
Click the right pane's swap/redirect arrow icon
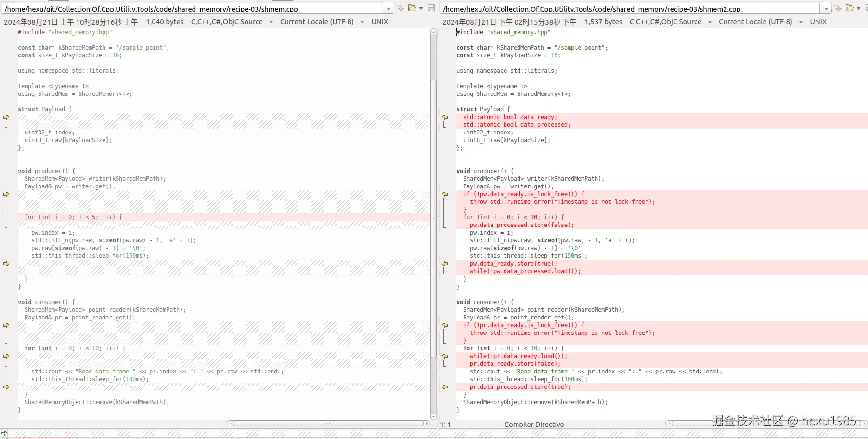pos(838,8)
